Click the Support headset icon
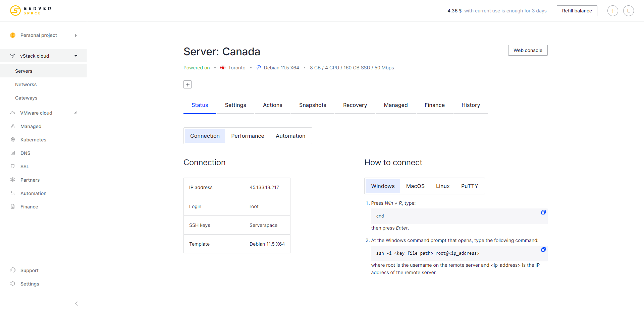The width and height of the screenshot is (644, 314). coord(13,270)
